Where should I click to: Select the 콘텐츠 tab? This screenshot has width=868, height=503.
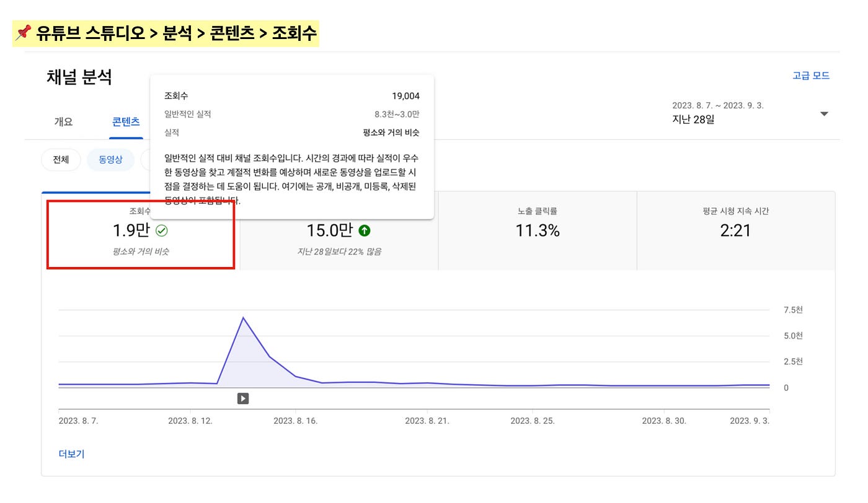126,121
